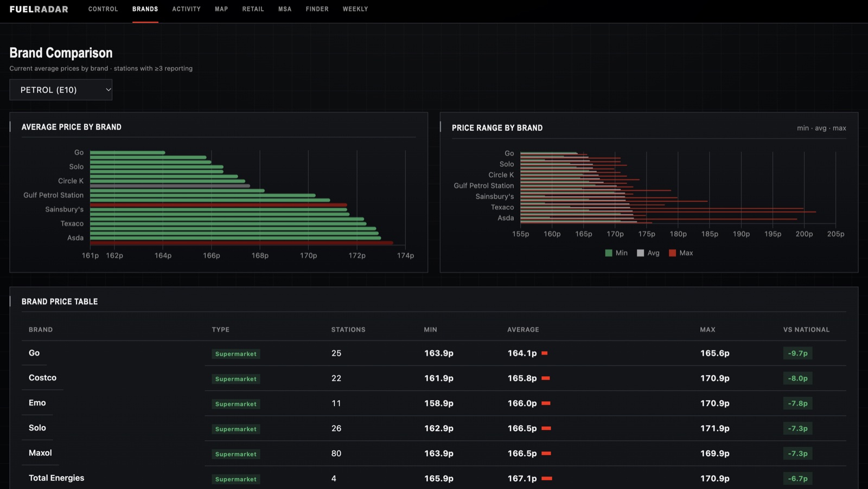Screen dimensions: 868x489
Task: Toggle the Max legend red swatch
Action: coord(673,253)
